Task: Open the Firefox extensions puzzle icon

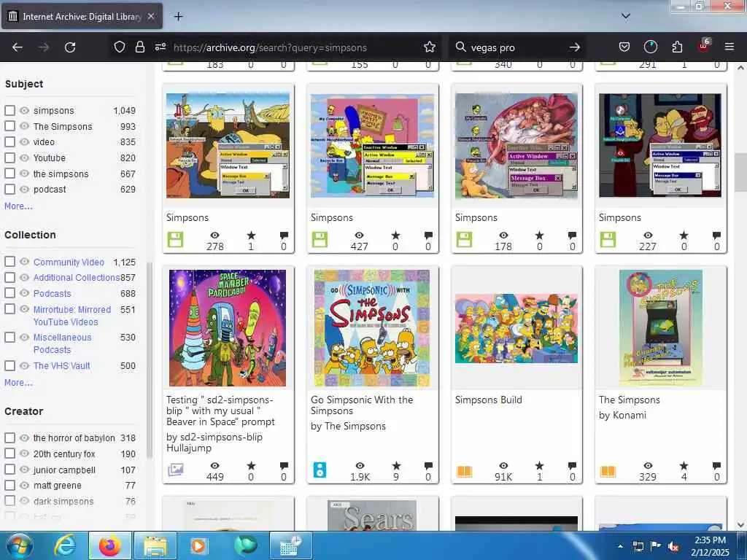Action: (677, 47)
